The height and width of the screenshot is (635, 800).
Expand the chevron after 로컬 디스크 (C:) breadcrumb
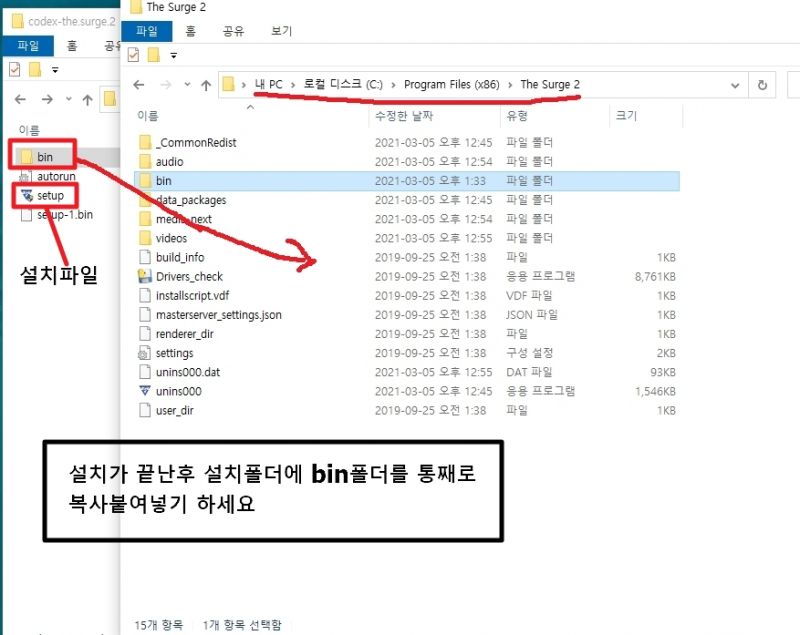coord(393,85)
